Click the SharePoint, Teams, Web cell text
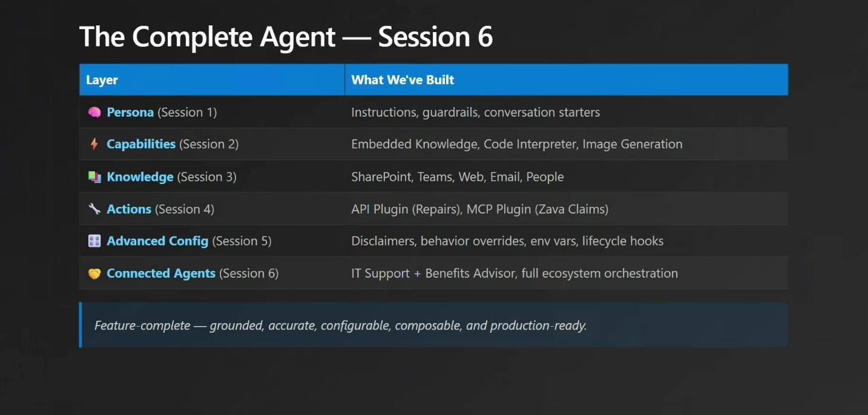The width and height of the screenshot is (868, 415). [457, 177]
